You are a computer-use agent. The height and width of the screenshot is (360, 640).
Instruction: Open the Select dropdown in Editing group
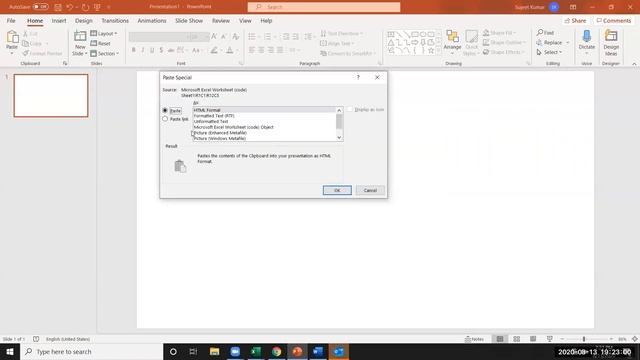(x=549, y=52)
